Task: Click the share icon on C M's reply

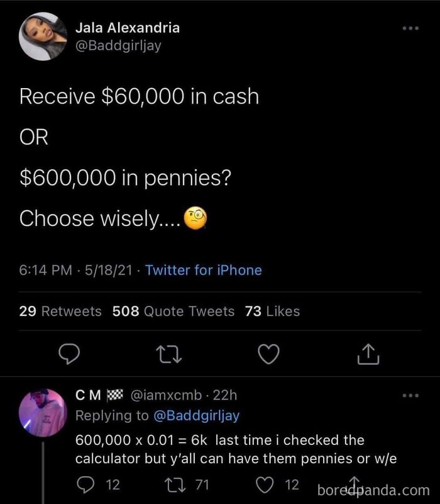Action: 353,483
